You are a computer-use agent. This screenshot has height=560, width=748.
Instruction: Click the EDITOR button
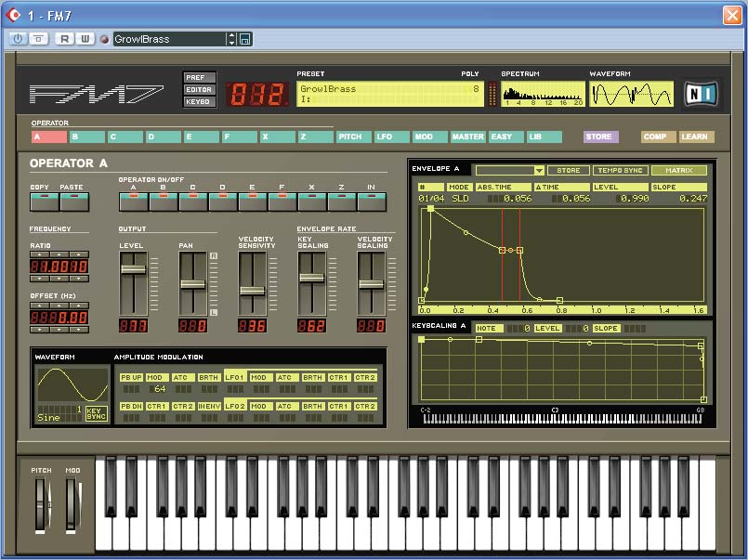200,89
